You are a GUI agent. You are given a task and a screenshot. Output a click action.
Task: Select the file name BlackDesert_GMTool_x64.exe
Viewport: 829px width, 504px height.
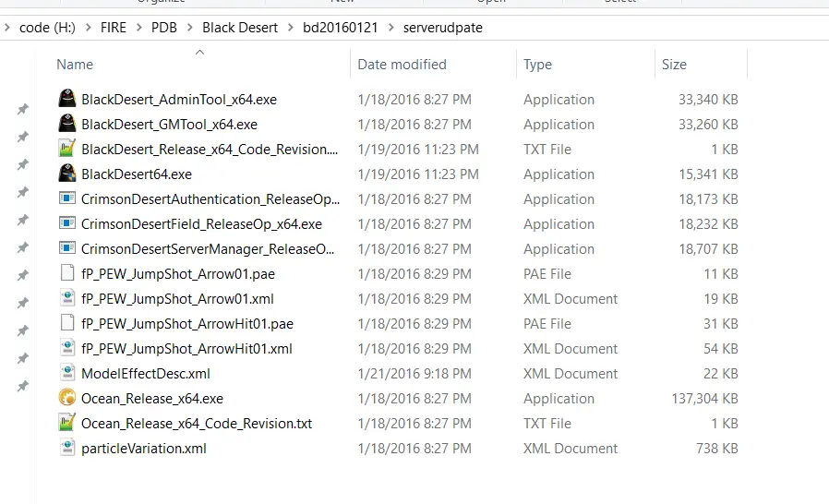coord(169,125)
